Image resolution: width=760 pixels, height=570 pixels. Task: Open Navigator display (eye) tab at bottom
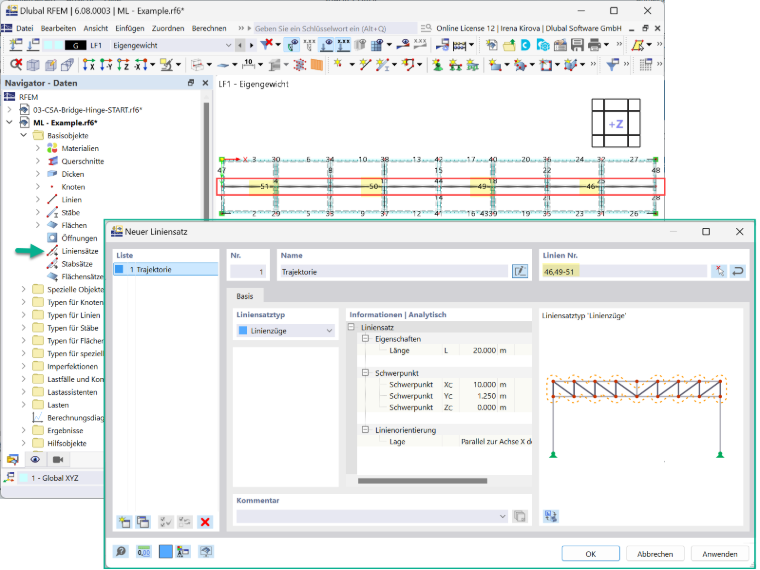coord(35,459)
